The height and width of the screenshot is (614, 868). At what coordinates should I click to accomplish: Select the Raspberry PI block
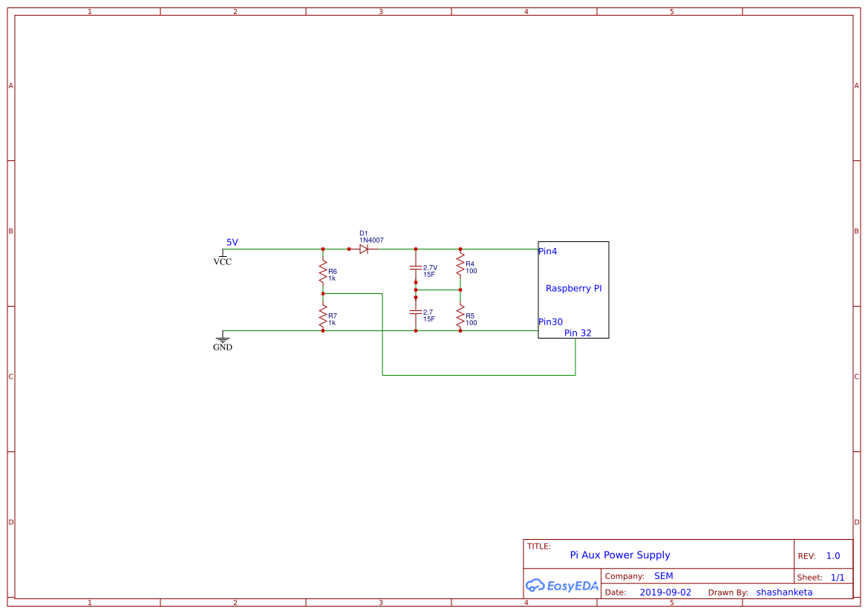point(573,290)
